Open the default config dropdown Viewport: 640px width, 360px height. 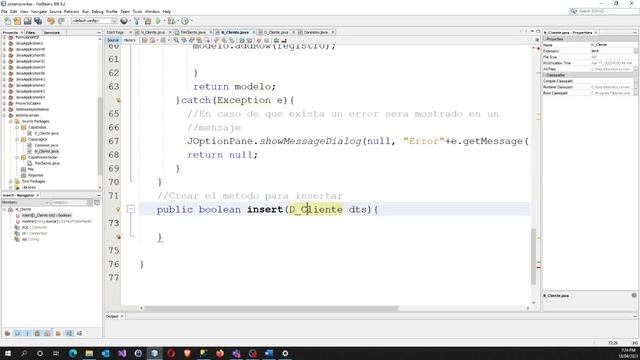coord(93,21)
